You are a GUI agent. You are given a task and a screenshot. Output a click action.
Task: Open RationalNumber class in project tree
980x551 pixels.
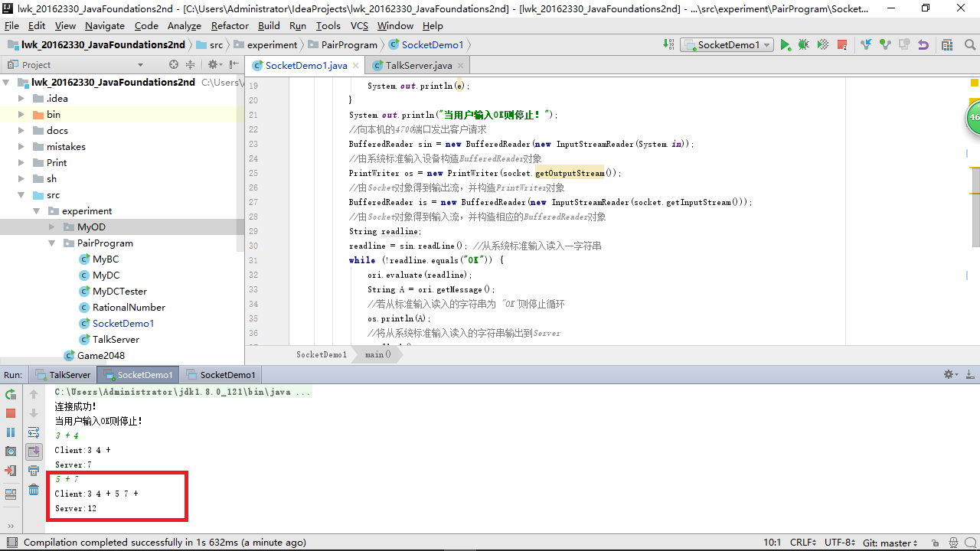coord(122,308)
